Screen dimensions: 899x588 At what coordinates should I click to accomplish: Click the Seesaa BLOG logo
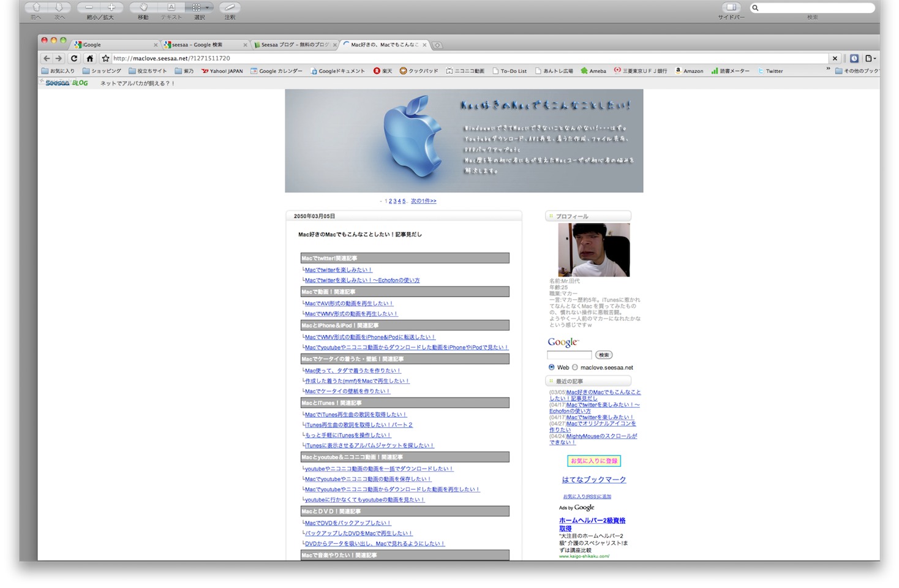66,83
